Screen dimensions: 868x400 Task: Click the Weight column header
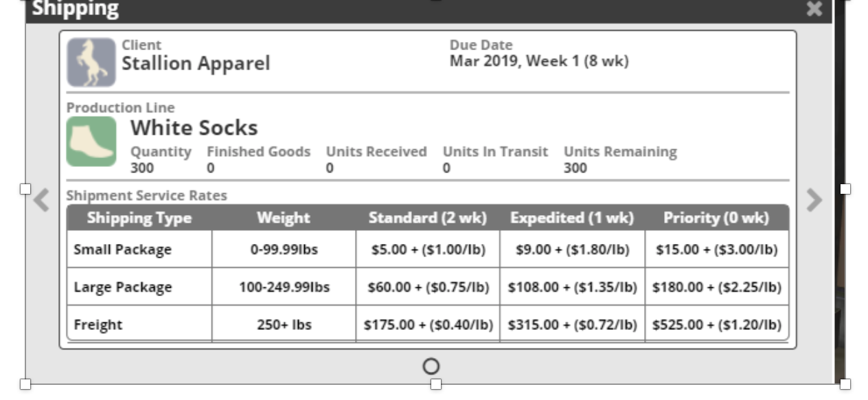pyautogui.click(x=284, y=218)
